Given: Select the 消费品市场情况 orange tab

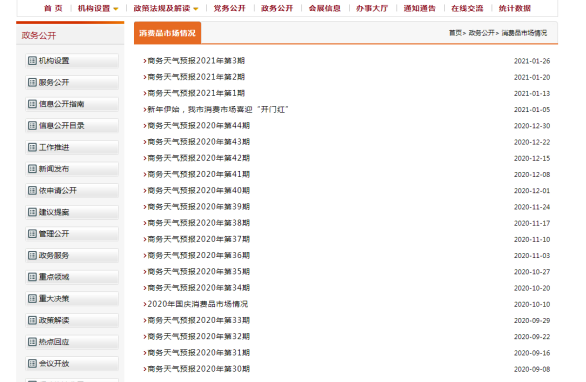Looking at the screenshot, I should coord(167,33).
